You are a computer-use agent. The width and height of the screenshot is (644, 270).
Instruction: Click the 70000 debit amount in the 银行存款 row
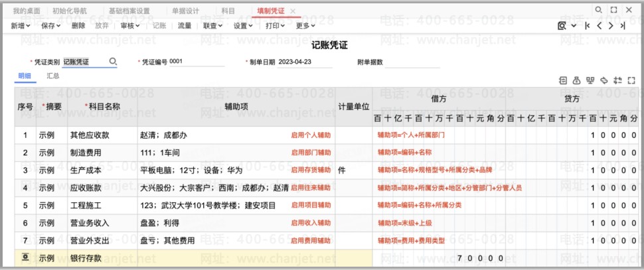480,259
